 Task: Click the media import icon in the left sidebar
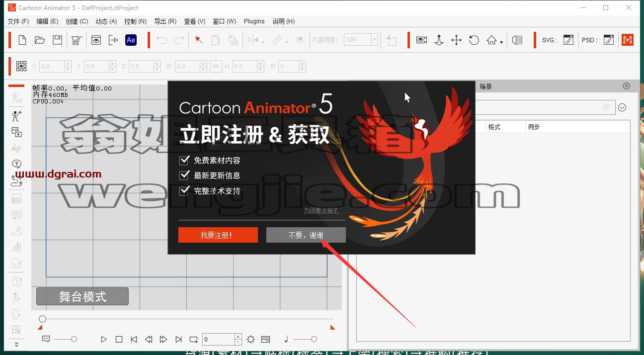click(16, 132)
